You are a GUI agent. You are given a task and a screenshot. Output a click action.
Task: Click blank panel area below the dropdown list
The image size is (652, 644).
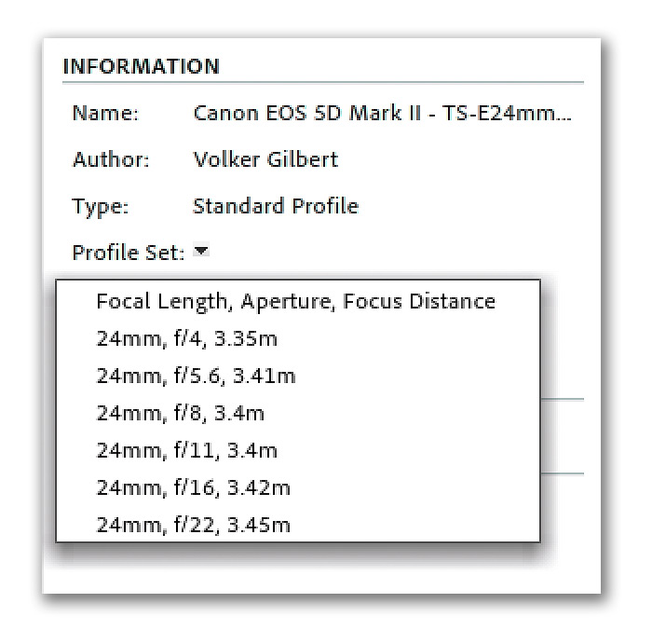click(321, 576)
